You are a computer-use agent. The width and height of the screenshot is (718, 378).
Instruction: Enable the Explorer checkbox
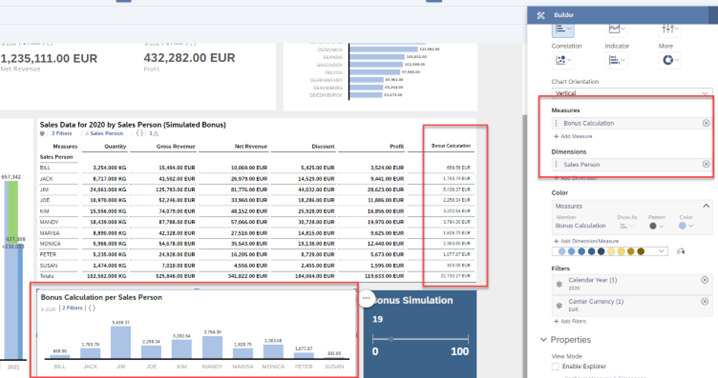555,367
